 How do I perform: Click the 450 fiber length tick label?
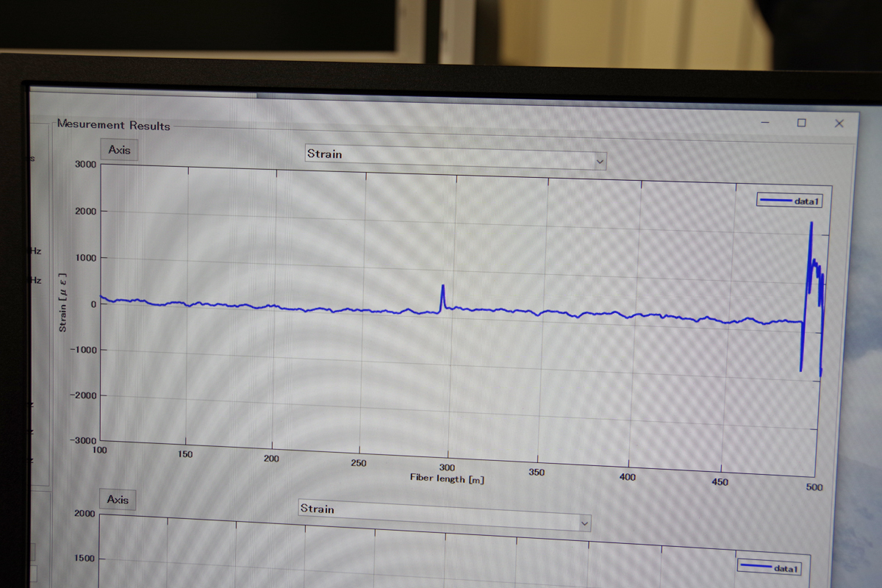click(720, 482)
